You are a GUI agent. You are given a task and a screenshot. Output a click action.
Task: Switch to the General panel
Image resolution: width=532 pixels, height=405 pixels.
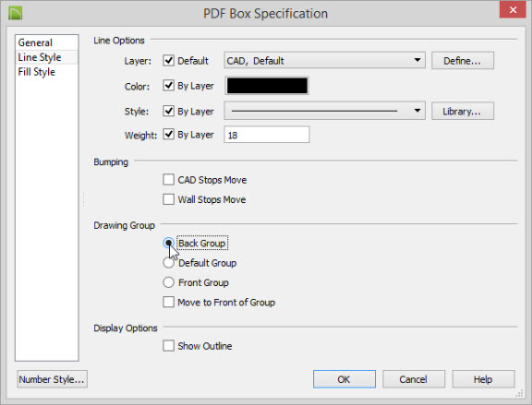click(x=35, y=42)
